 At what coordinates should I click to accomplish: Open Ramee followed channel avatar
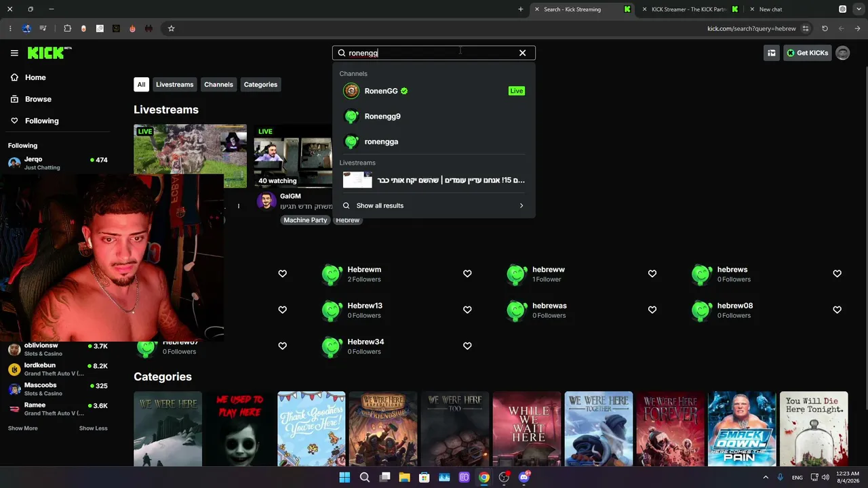[14, 409]
